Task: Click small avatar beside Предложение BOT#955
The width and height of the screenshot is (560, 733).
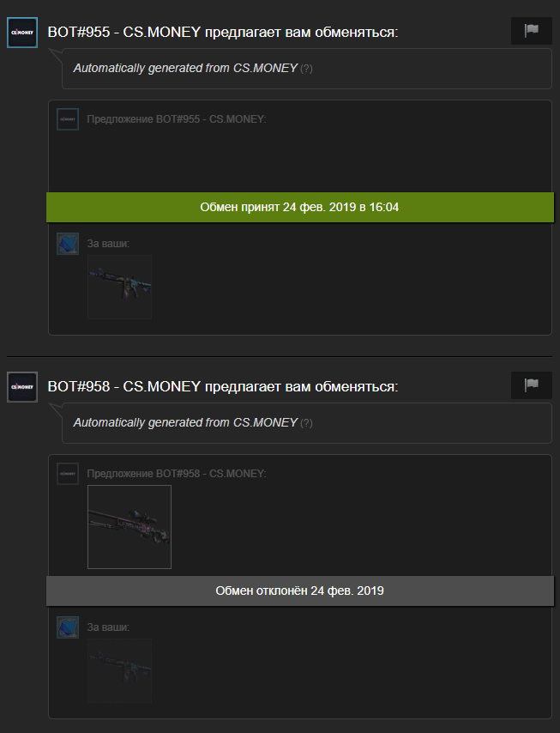Action: click(x=68, y=119)
